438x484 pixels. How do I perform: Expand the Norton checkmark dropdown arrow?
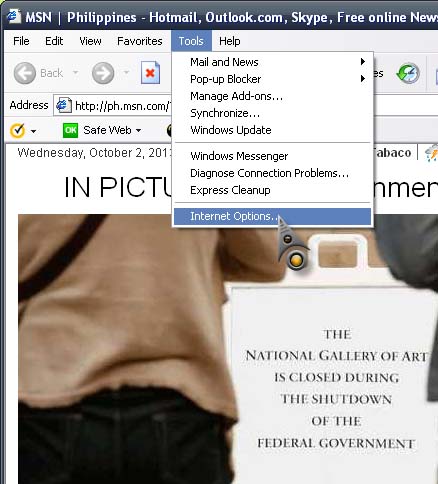(x=33, y=131)
